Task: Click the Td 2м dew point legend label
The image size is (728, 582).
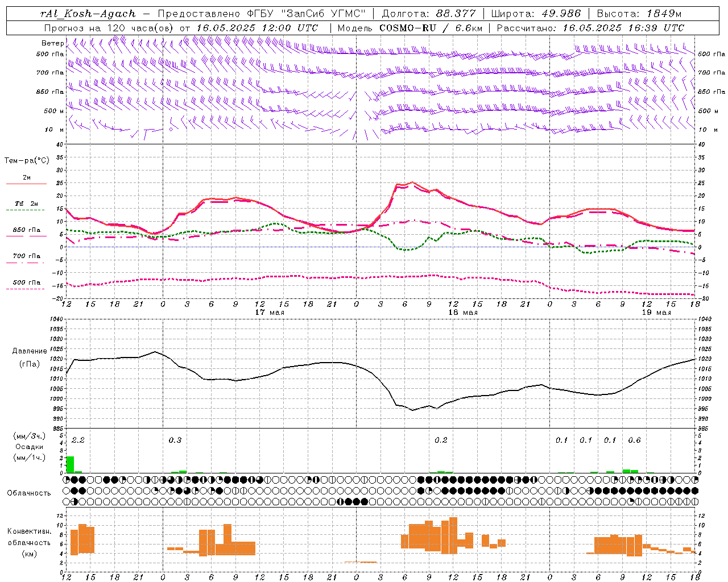Action: [x=26, y=203]
